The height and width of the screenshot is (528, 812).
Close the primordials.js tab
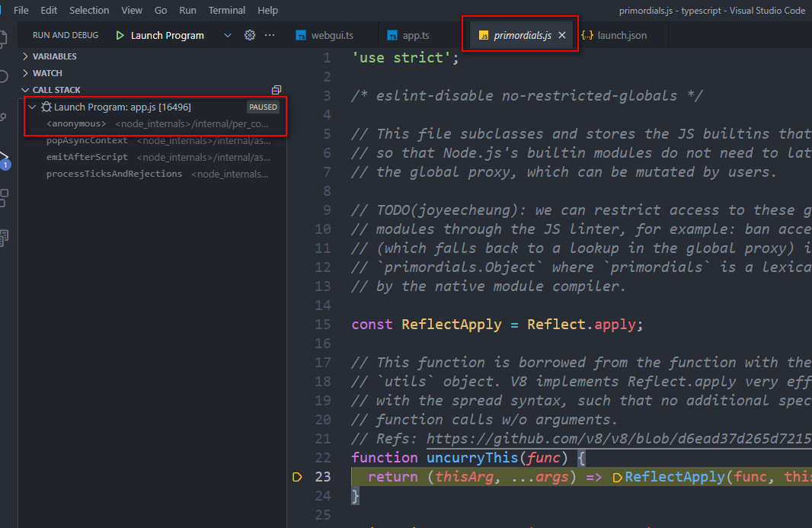(561, 34)
